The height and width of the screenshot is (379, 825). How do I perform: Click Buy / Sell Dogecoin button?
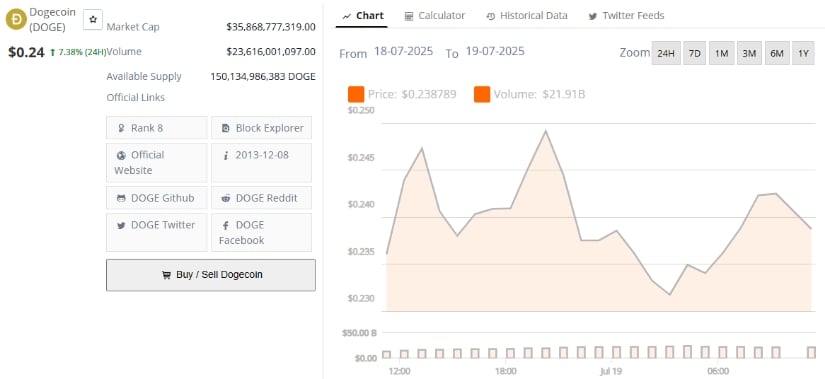[211, 275]
